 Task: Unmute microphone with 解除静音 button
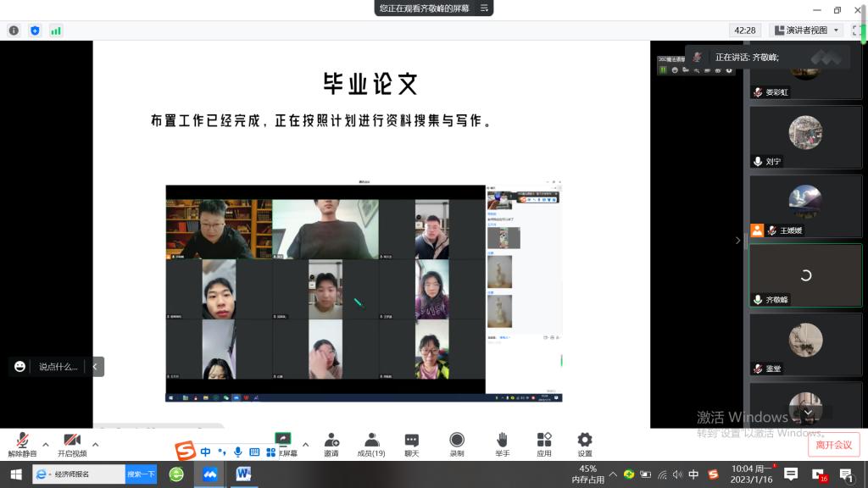point(22,443)
